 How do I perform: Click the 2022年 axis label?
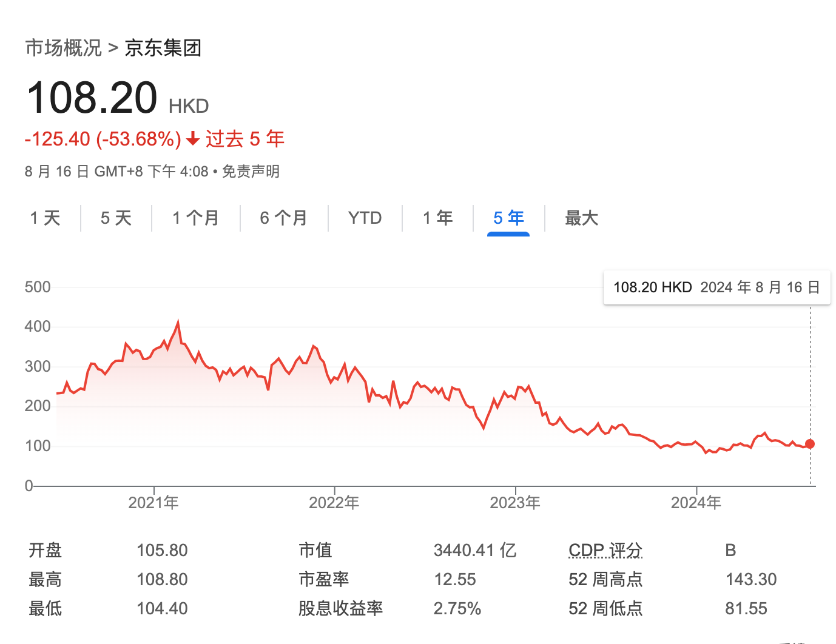(334, 503)
